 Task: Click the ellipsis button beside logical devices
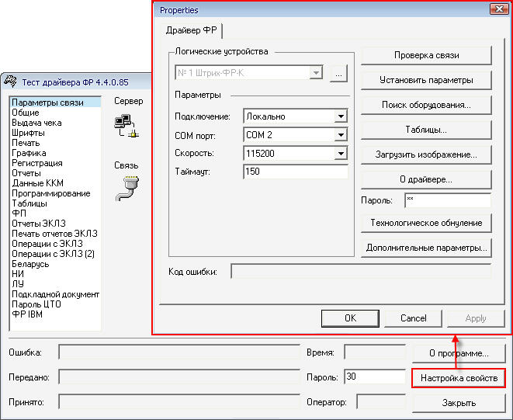click(337, 74)
